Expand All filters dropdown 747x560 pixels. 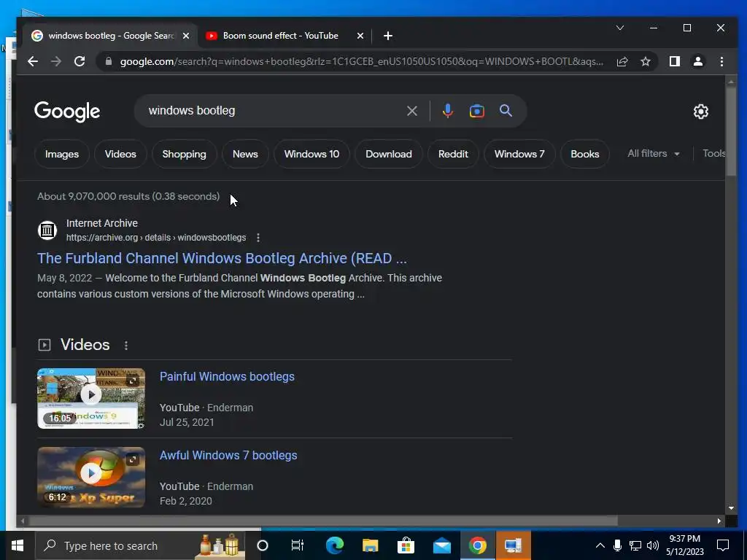pos(654,154)
